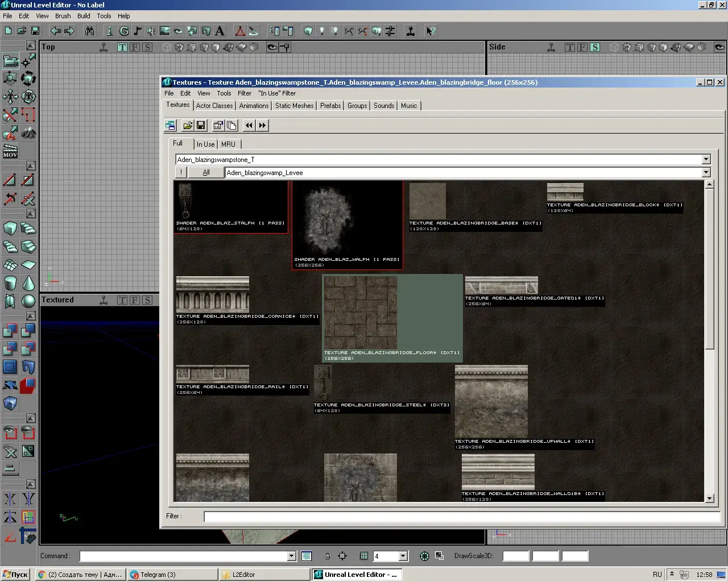
Task: Click the Add Volume red cube icon
Action: (28, 385)
